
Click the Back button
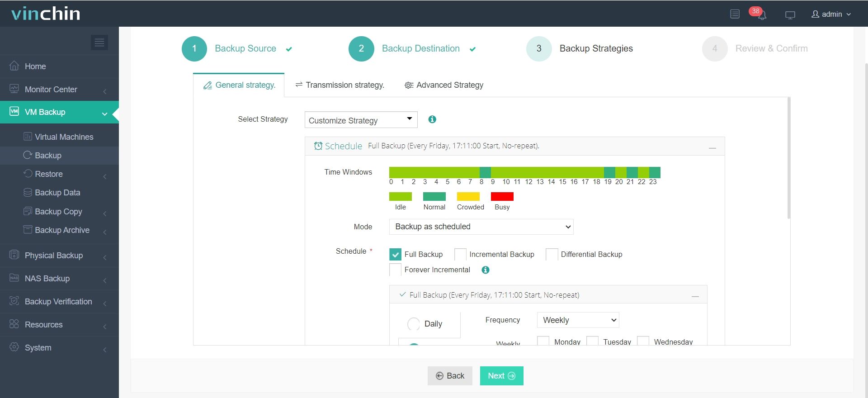tap(450, 376)
